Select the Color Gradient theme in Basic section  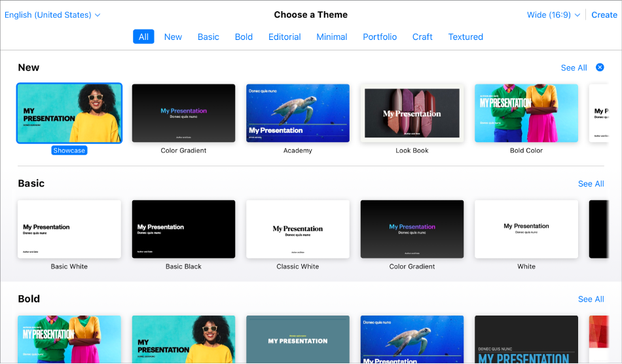(412, 229)
